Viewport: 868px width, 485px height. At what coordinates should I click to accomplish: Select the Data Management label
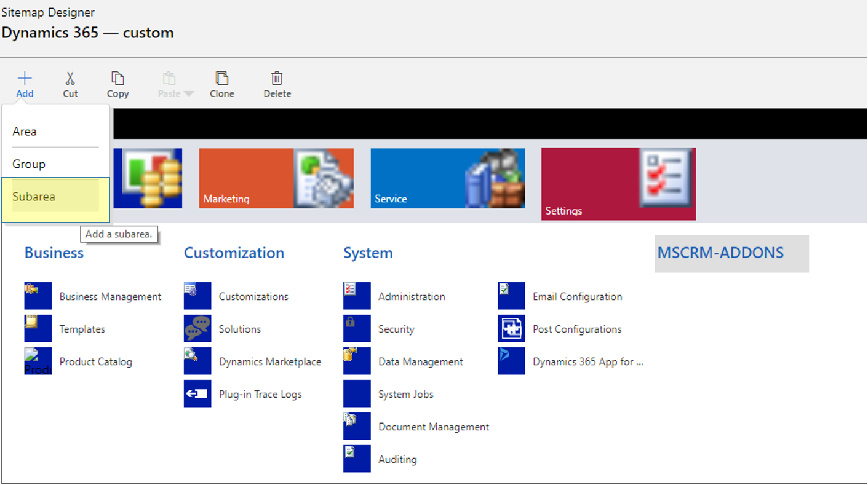tap(421, 361)
